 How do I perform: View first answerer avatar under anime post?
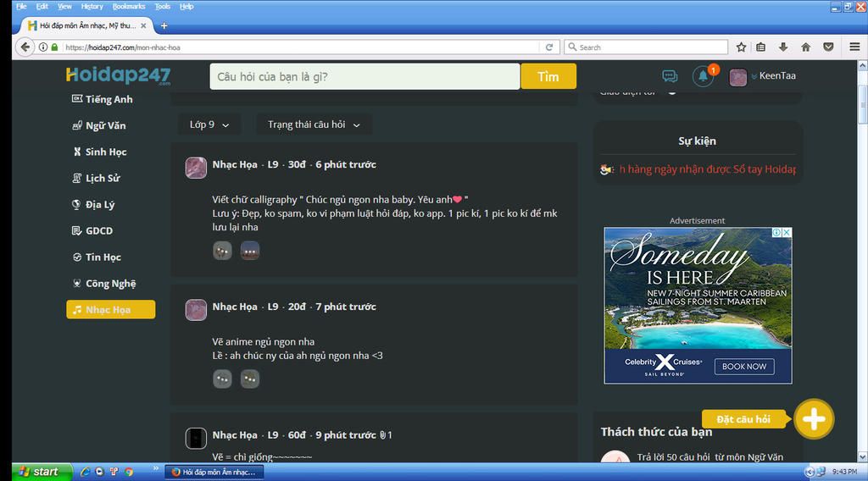tap(223, 379)
